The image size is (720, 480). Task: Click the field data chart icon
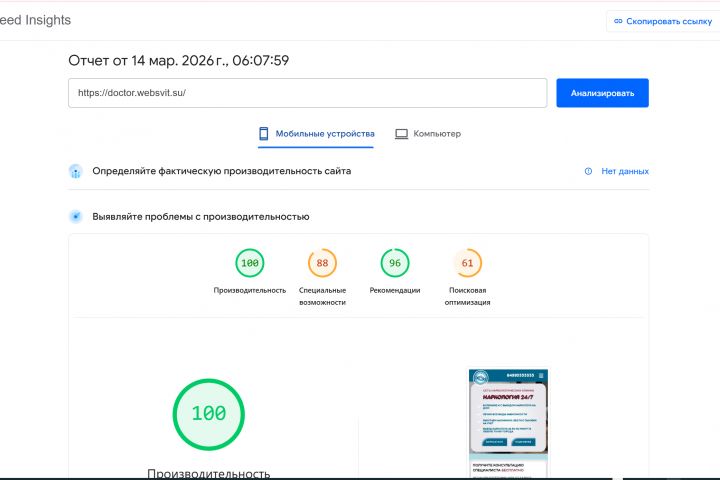[76, 171]
